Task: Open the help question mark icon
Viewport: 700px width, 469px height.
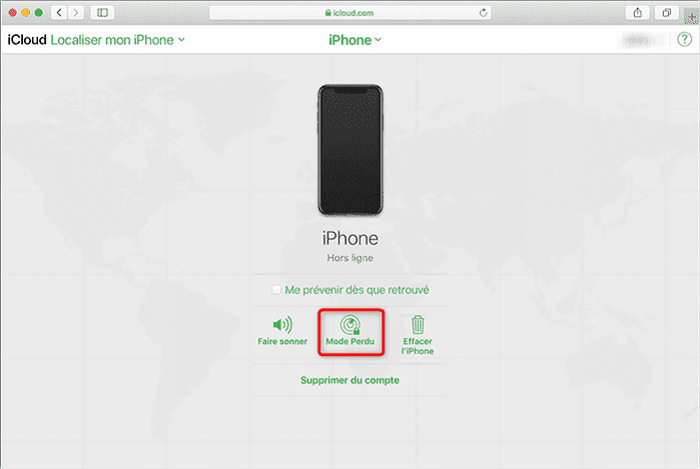Action: pos(684,40)
